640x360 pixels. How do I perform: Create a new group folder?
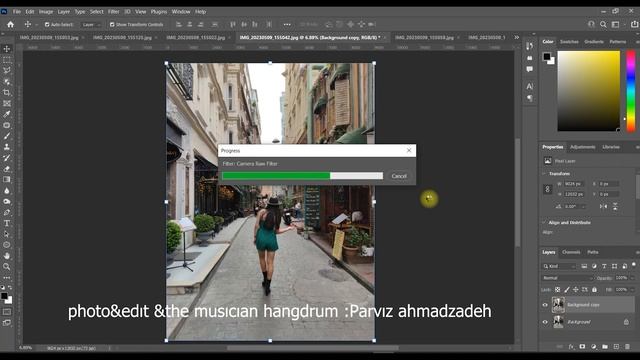click(605, 347)
